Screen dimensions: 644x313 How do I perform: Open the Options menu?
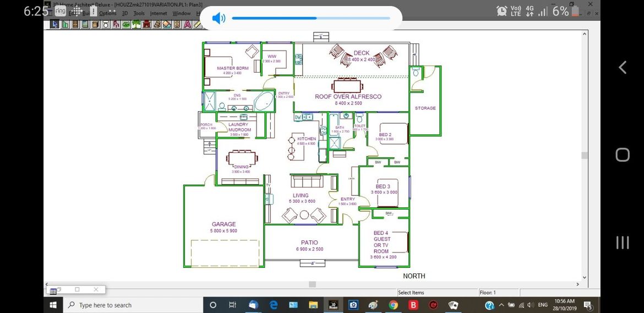pyautogui.click(x=108, y=13)
